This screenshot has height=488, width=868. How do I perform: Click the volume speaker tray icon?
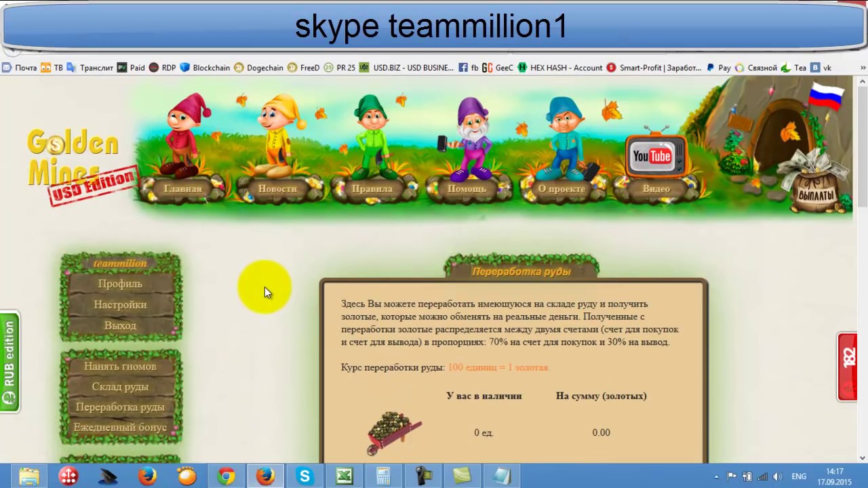[x=777, y=476]
